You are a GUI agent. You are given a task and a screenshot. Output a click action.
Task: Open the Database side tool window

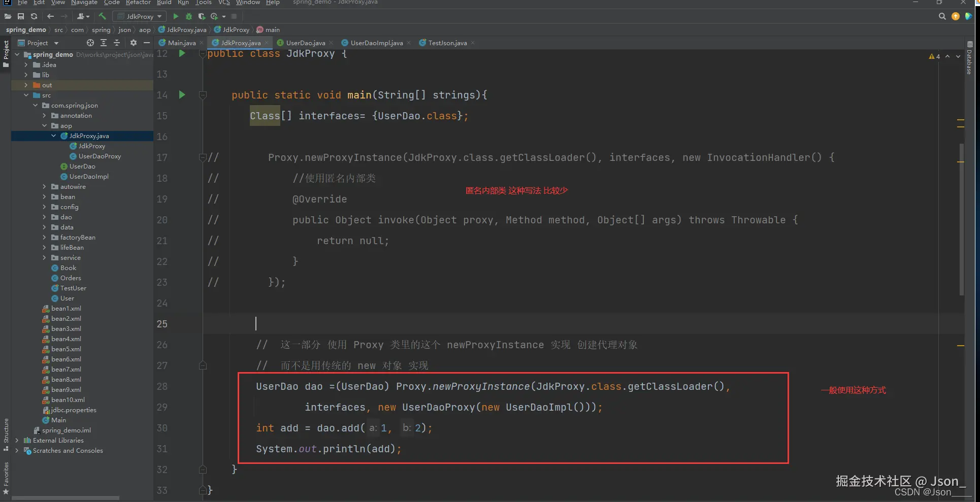click(969, 58)
